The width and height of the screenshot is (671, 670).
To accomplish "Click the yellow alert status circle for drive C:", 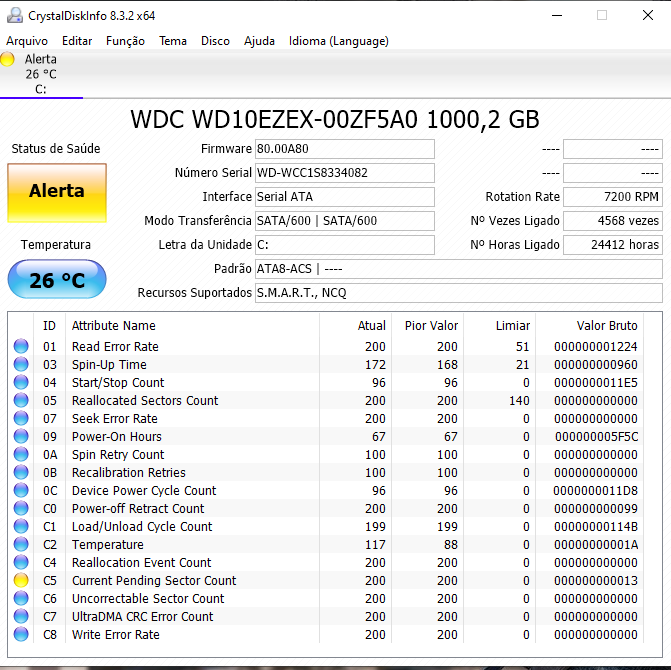I will coord(7,59).
